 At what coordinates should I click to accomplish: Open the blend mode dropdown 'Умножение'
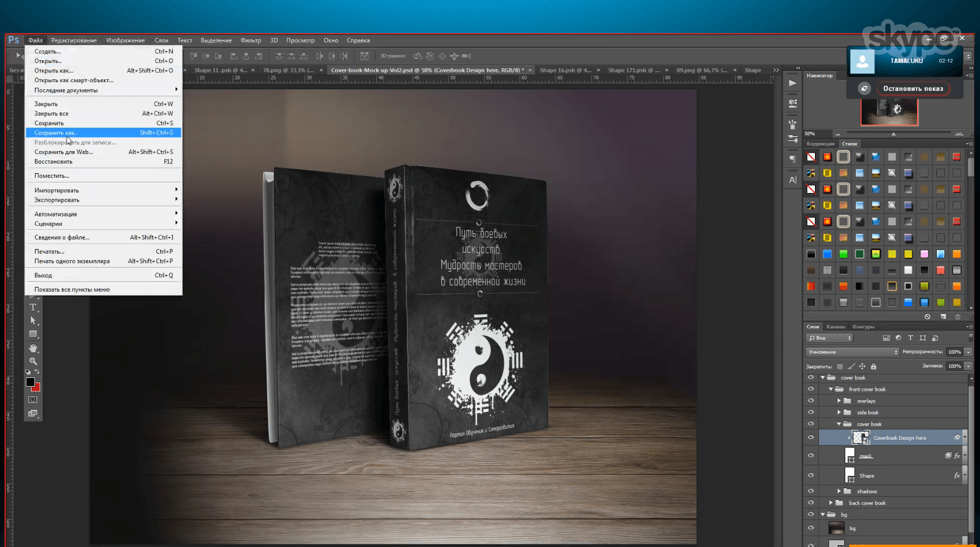(852, 352)
